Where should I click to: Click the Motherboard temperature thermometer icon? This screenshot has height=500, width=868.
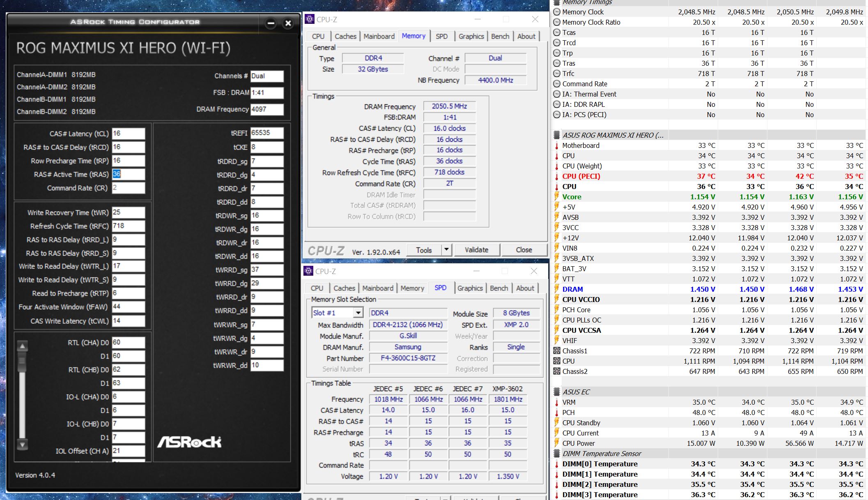pyautogui.click(x=557, y=145)
